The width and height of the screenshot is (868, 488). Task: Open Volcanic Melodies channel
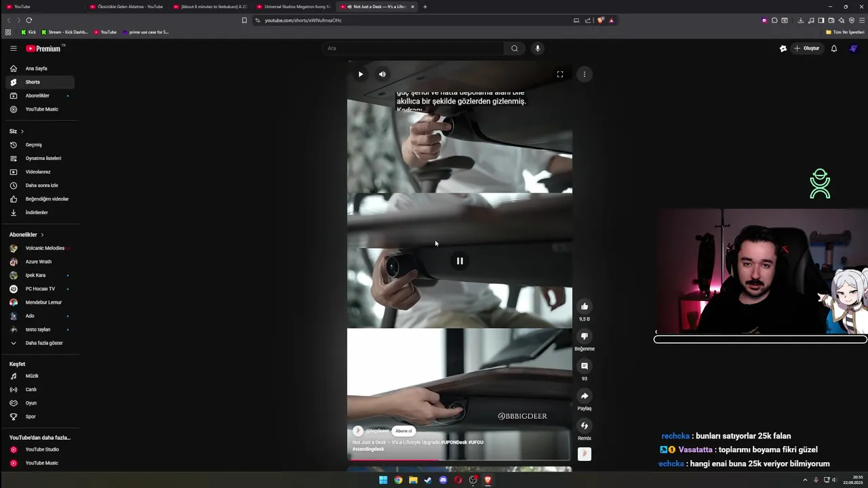click(40, 248)
